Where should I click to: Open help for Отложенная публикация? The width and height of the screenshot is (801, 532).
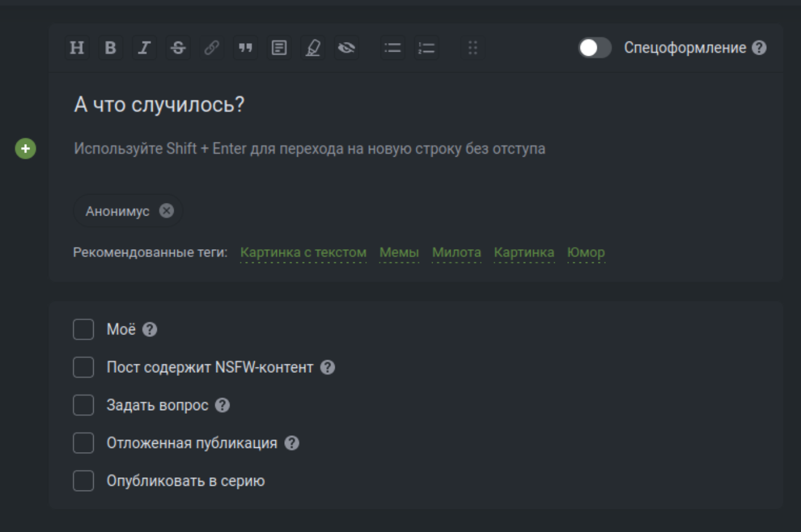point(291,443)
